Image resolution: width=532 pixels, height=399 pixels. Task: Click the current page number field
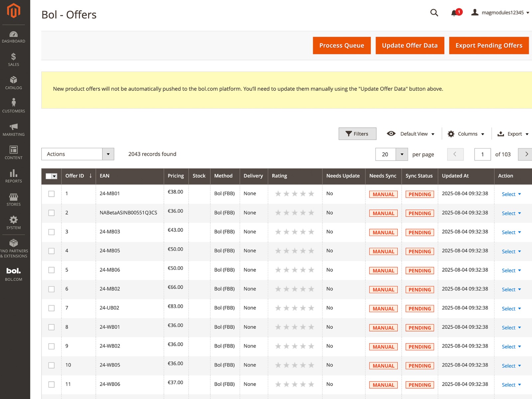click(482, 154)
